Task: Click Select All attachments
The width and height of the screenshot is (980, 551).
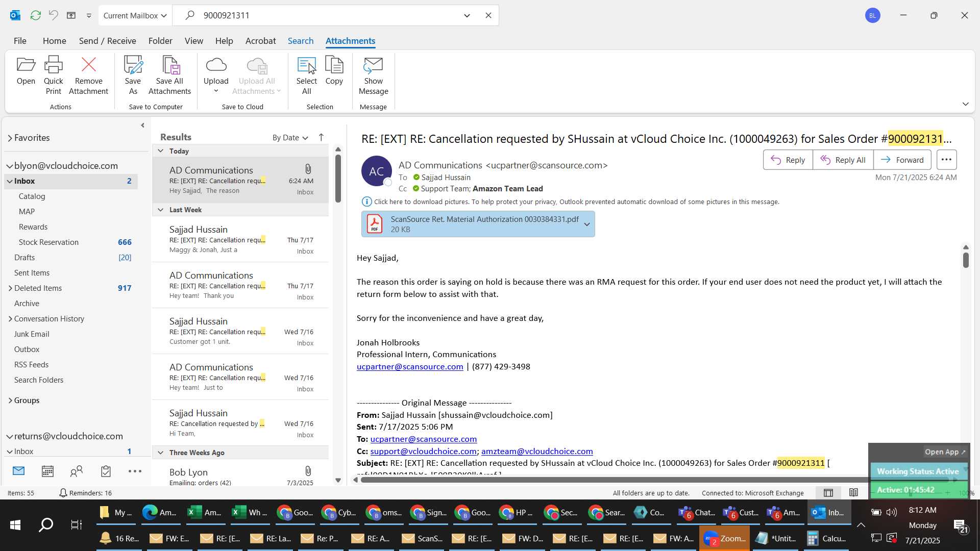Action: pos(306,74)
